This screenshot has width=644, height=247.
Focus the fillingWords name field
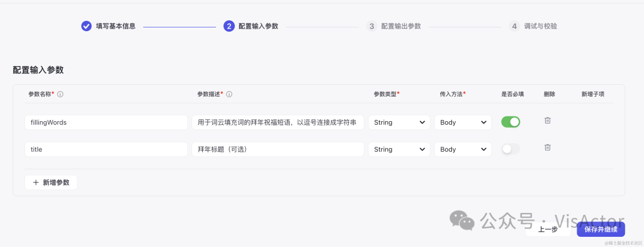pos(106,122)
